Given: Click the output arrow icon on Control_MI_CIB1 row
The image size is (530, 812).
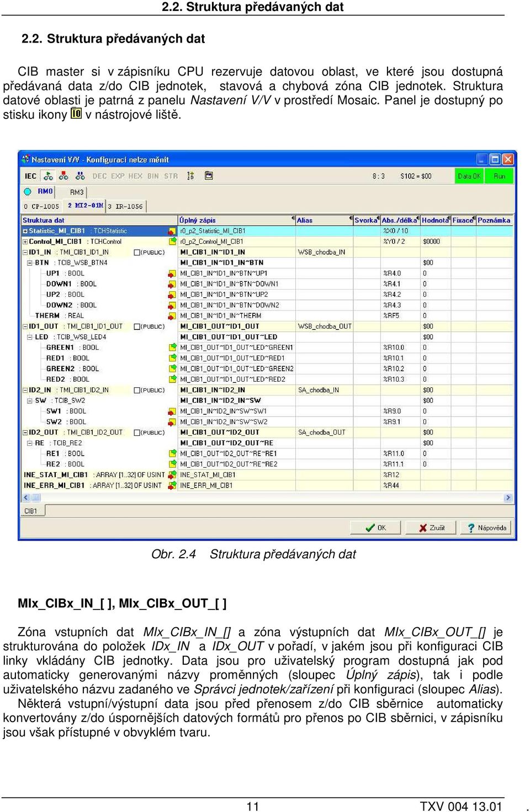Looking at the screenshot, I should pos(172,242).
